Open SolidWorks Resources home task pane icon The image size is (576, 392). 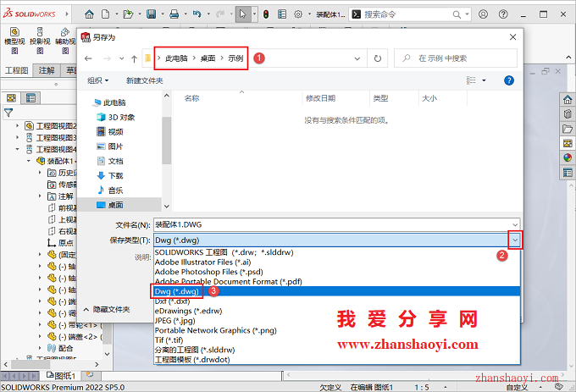click(x=568, y=99)
